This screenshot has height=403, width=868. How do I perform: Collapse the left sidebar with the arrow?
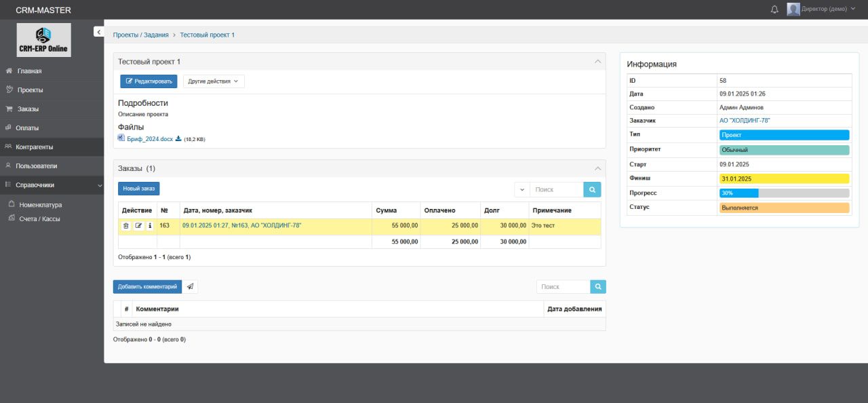pyautogui.click(x=99, y=32)
